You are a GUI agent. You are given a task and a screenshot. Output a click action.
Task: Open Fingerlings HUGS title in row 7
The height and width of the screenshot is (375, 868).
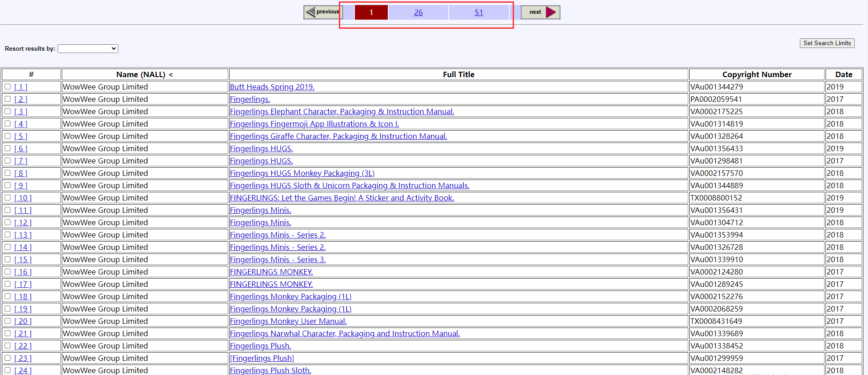coord(261,161)
